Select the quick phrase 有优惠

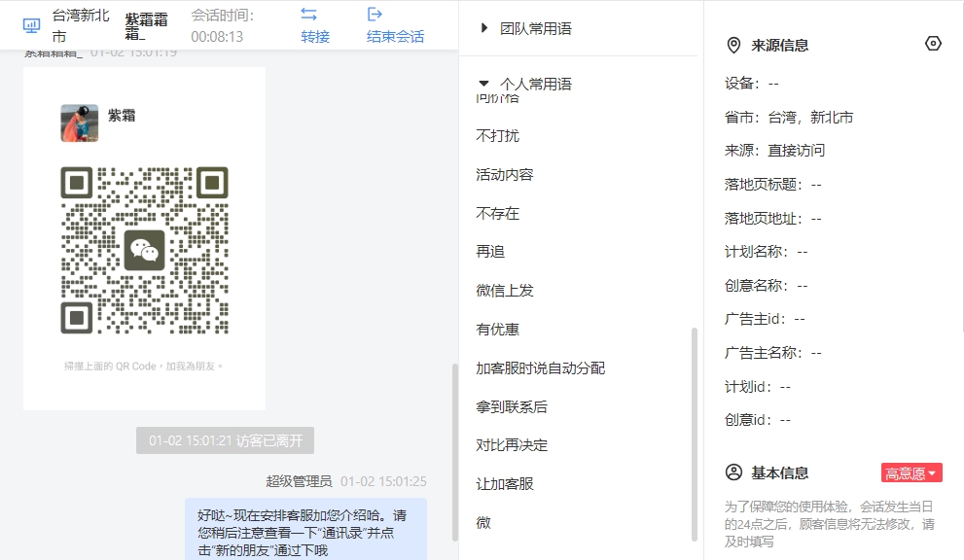coord(497,329)
